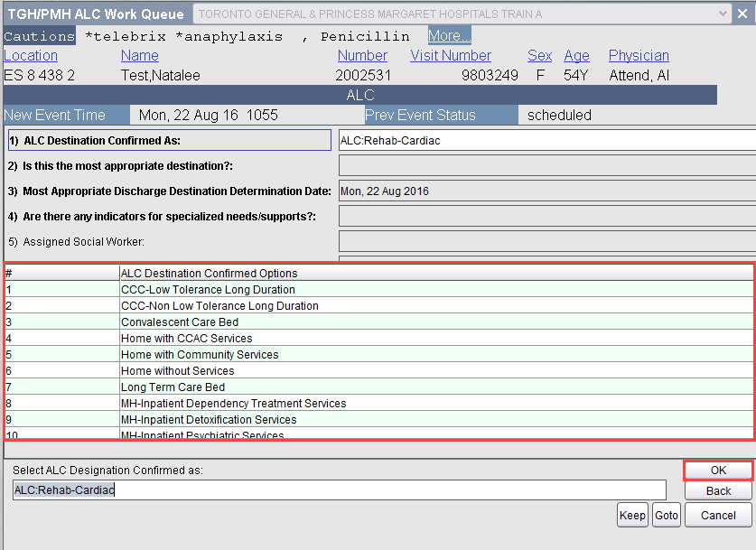
Task: Click the Cancel button
Action: tap(718, 516)
